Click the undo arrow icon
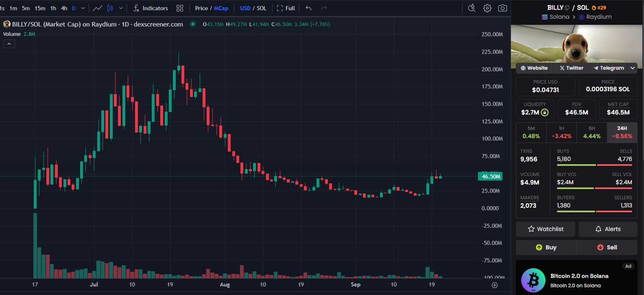 point(309,8)
